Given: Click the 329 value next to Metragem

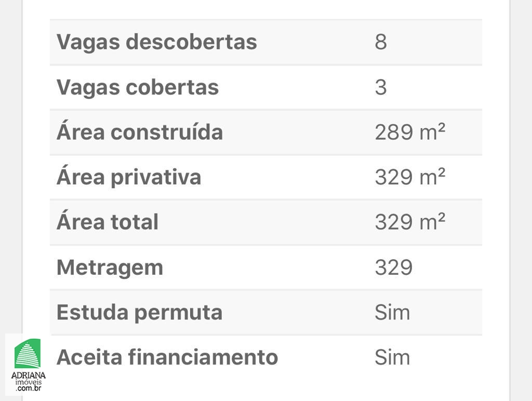Looking at the screenshot, I should tap(394, 267).
